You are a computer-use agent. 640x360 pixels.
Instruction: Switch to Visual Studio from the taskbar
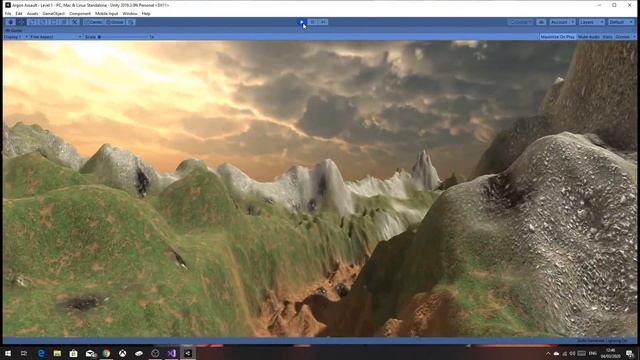click(171, 353)
